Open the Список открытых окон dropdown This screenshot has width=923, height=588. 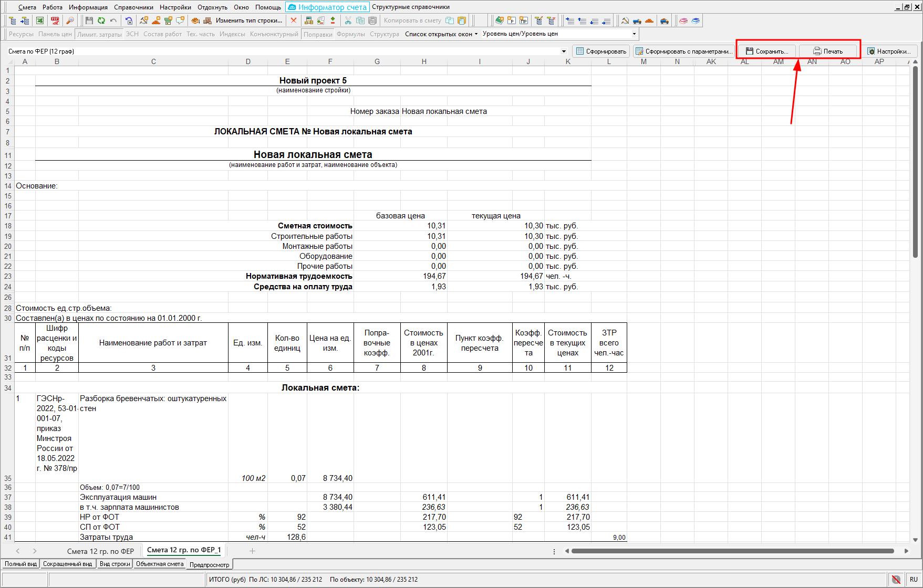coord(441,34)
